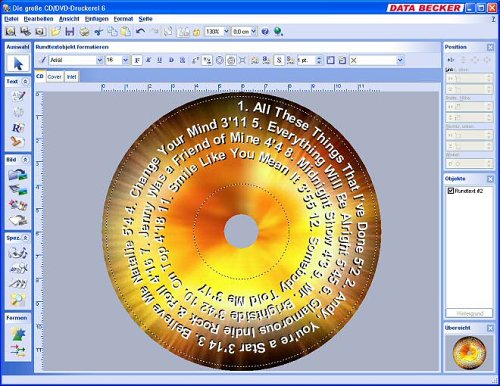This screenshot has width=500, height=386.
Task: Click the music notes icon in Spez panel
Action: coord(18,253)
